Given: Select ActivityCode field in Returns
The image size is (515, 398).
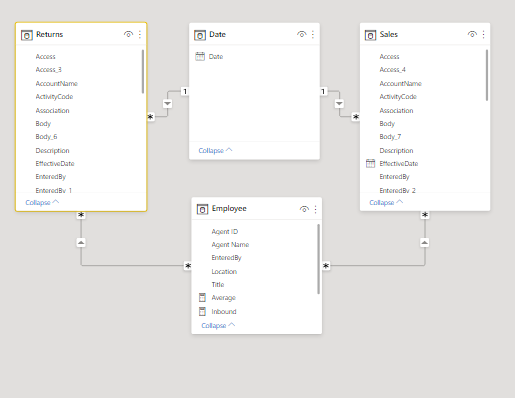Looking at the screenshot, I should pyautogui.click(x=54, y=97).
